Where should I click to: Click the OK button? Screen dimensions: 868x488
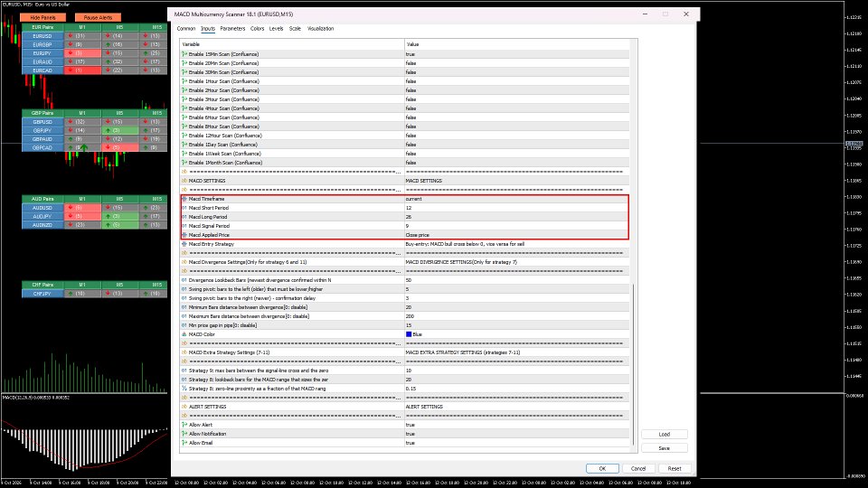click(602, 469)
